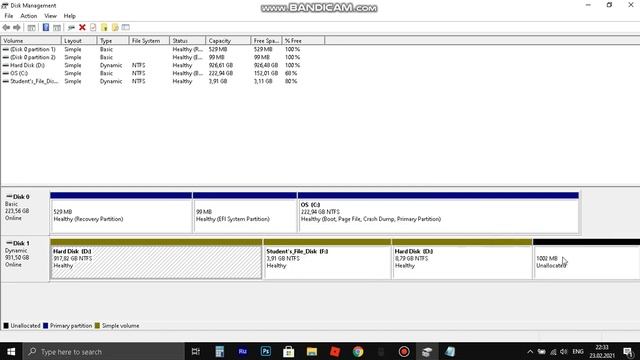Click the small gray icon left of Delete
This screenshot has width=640, height=360.
[x=71, y=27]
